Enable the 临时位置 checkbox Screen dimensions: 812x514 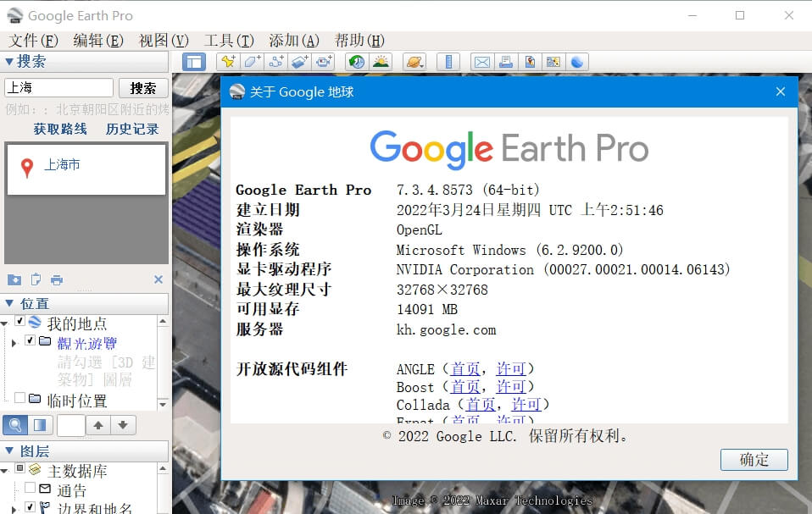pyautogui.click(x=19, y=396)
